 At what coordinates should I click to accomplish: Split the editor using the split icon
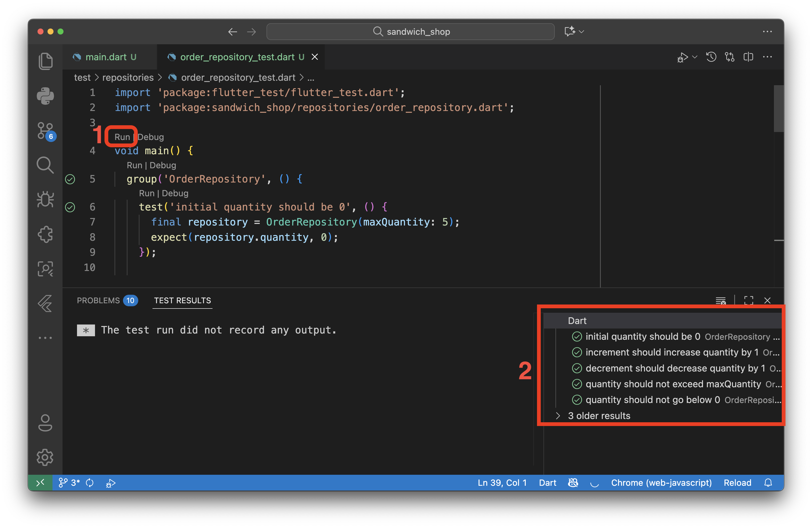748,57
